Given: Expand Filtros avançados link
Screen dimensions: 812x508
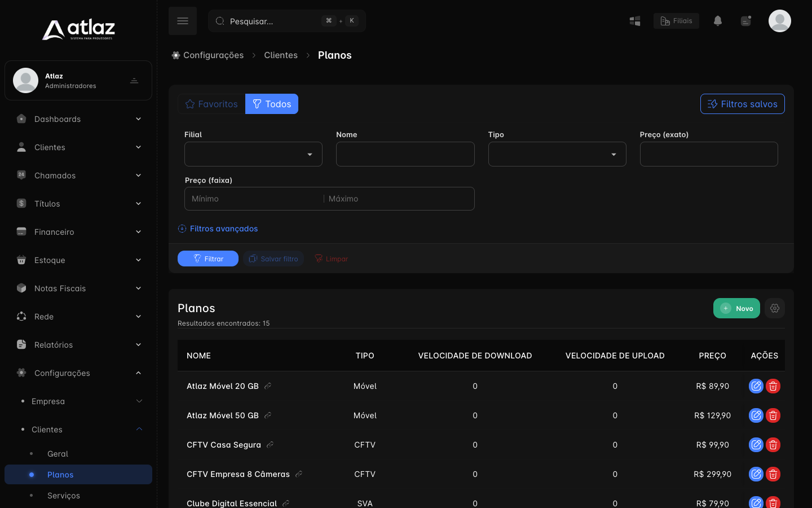Looking at the screenshot, I should [218, 229].
